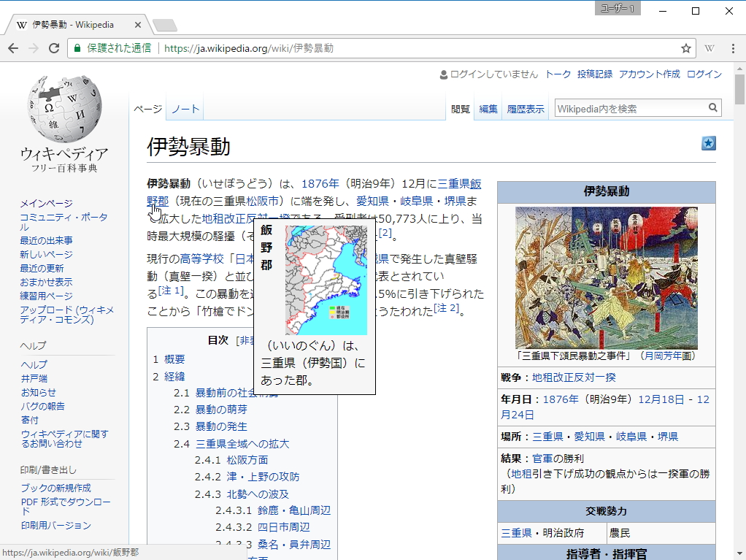The image size is (746, 560).
Task: Click the person icon next to ログインしていません
Action: 442,74
